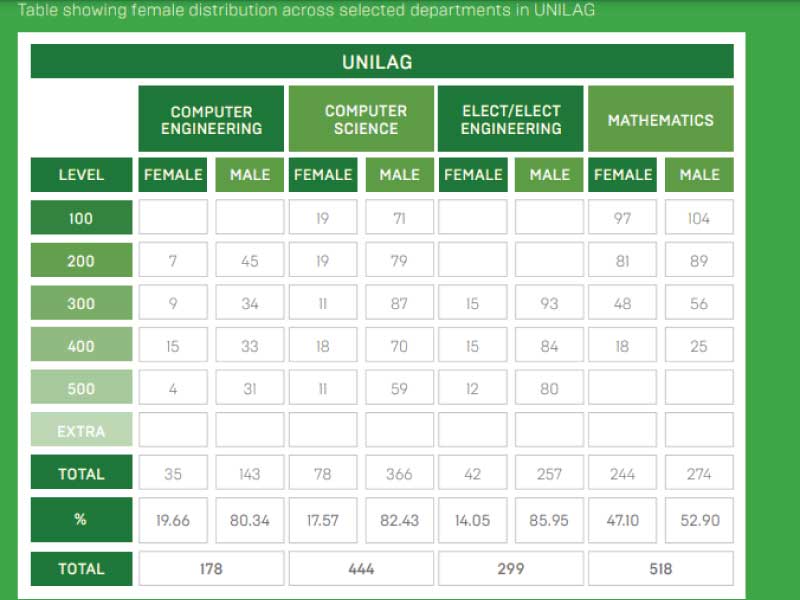Select the 200 level row label

pos(81,260)
